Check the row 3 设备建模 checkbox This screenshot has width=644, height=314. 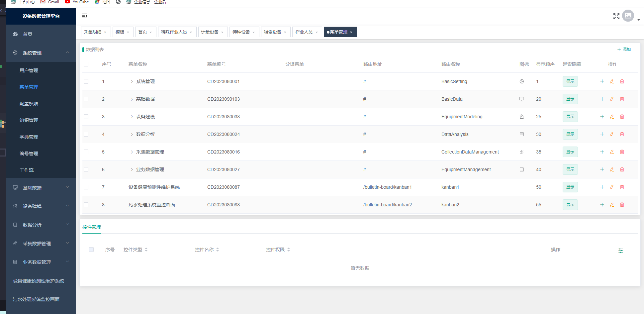(86, 117)
